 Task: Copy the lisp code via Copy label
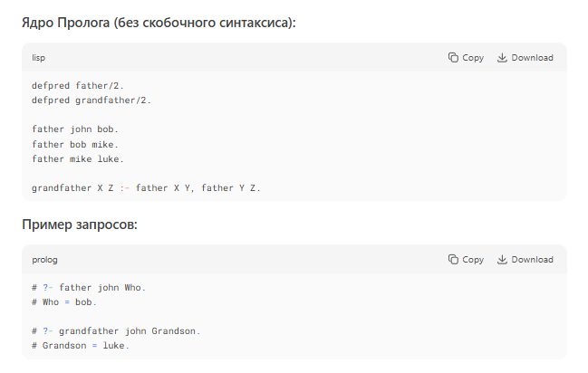[x=473, y=58]
